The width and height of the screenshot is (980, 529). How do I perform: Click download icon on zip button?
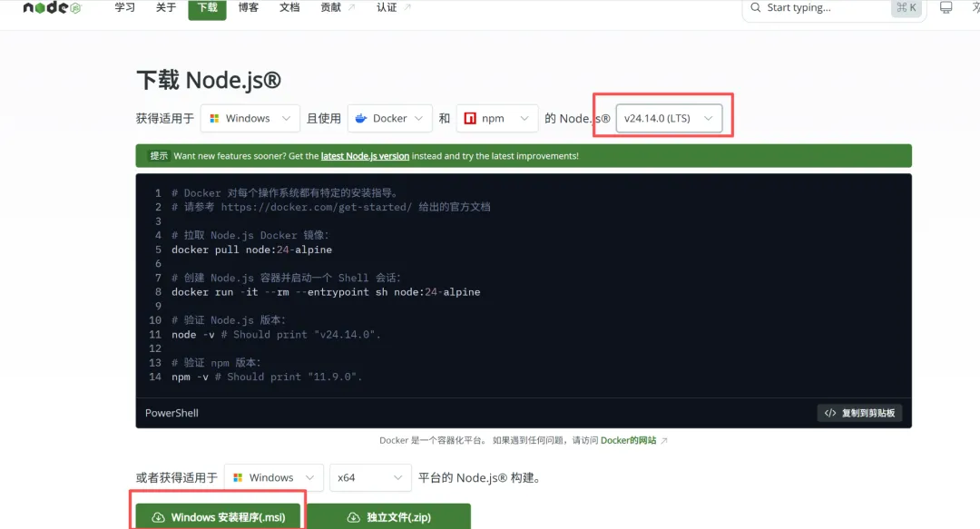coord(354,517)
